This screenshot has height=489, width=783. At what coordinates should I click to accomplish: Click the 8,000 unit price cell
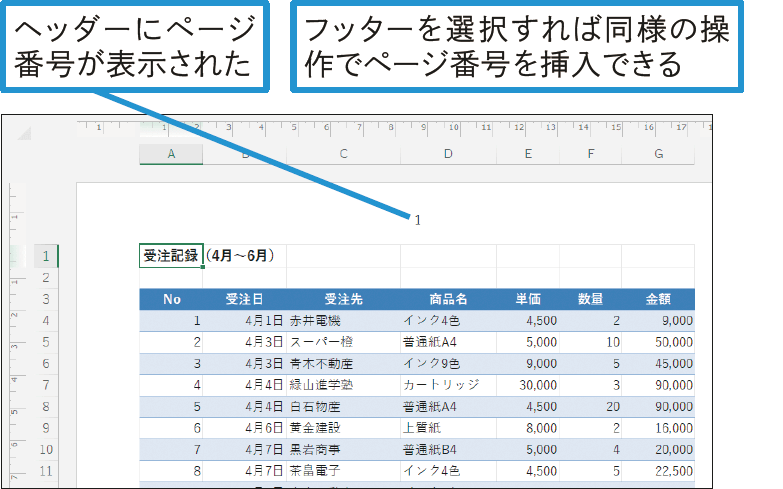[x=528, y=428]
